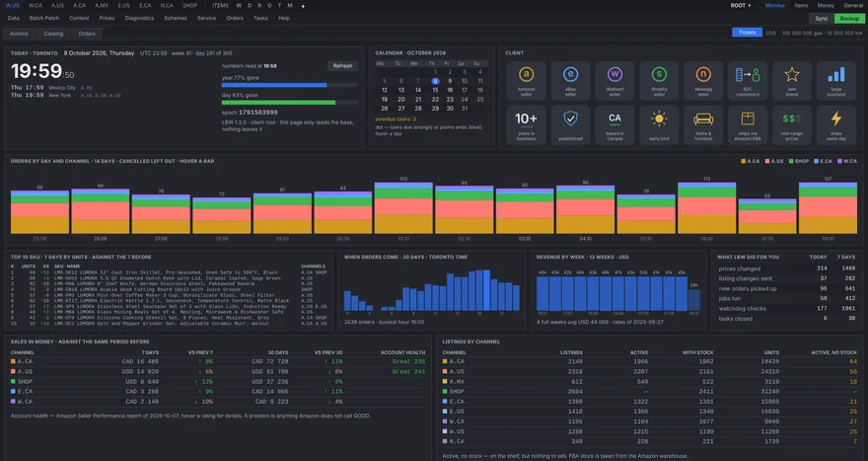
Task: Open the Service menu
Action: (x=206, y=19)
